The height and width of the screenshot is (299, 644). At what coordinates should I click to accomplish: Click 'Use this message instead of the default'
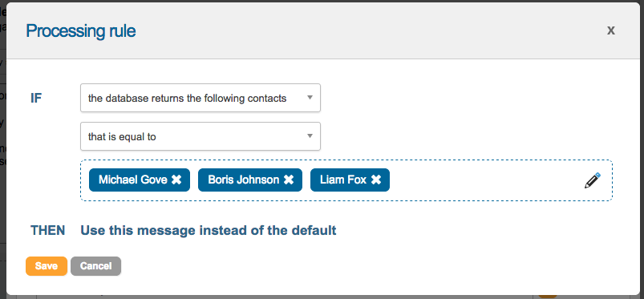(x=209, y=230)
